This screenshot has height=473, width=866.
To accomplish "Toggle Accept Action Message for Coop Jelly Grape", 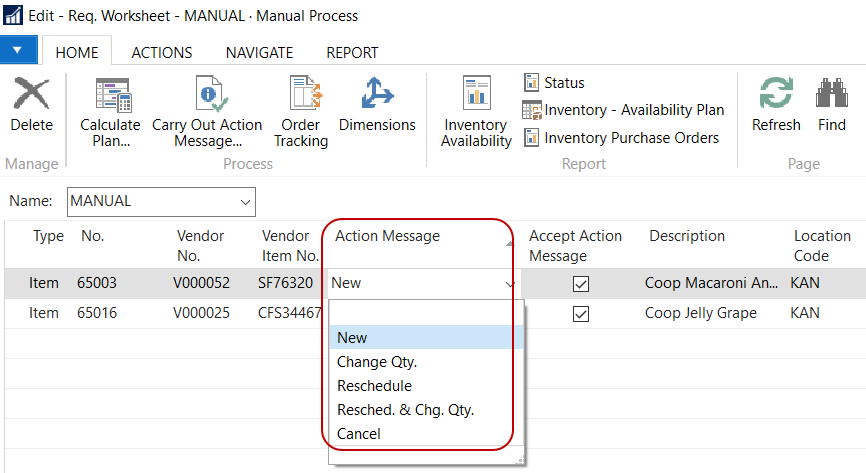I will coord(581,314).
